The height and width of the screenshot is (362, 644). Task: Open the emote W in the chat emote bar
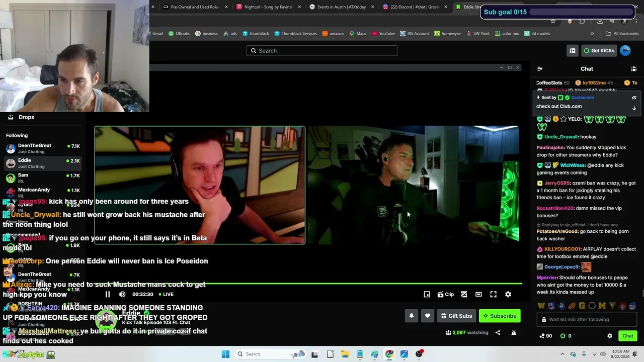pyautogui.click(x=541, y=306)
